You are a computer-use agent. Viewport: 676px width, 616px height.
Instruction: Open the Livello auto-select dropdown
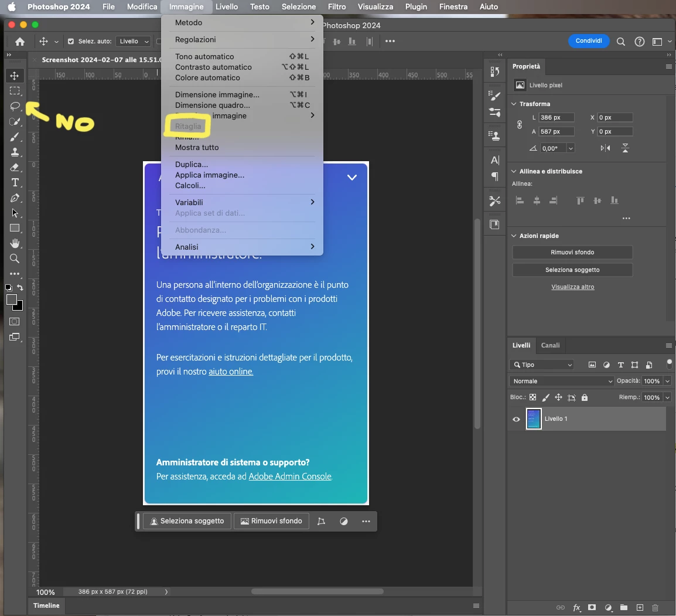click(134, 42)
